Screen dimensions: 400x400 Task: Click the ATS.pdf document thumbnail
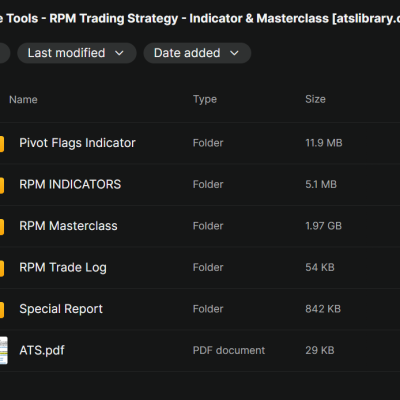4,350
